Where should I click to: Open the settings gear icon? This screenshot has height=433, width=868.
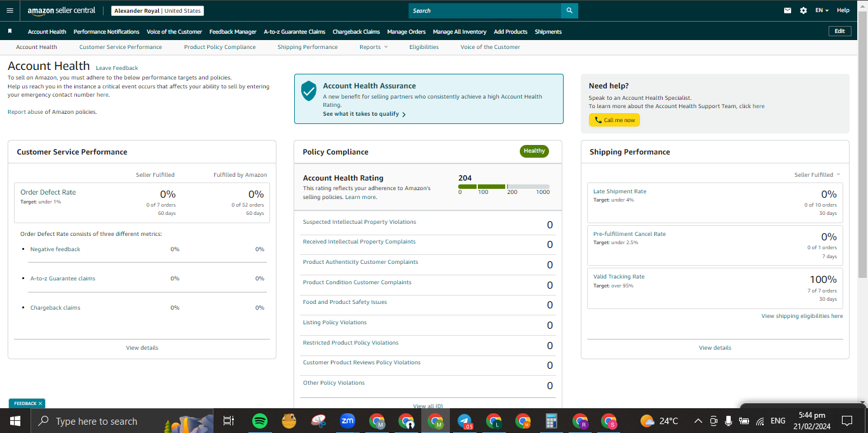(803, 10)
